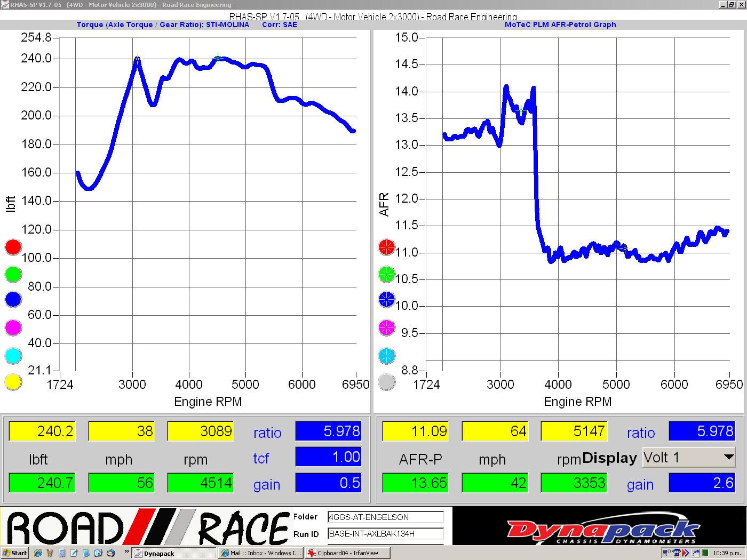Click the pencil-cup quick launch icon
This screenshot has height=560, width=747.
[x=50, y=553]
